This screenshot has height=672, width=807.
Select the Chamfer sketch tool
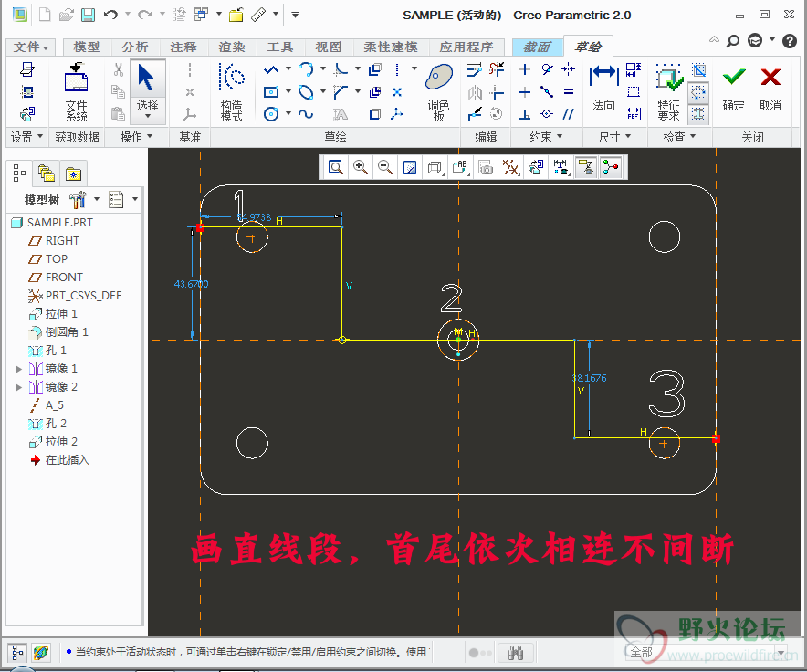pyautogui.click(x=341, y=92)
